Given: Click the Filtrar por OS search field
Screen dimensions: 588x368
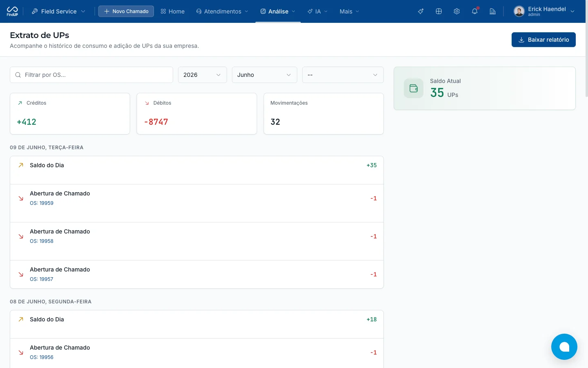Looking at the screenshot, I should coord(91,75).
